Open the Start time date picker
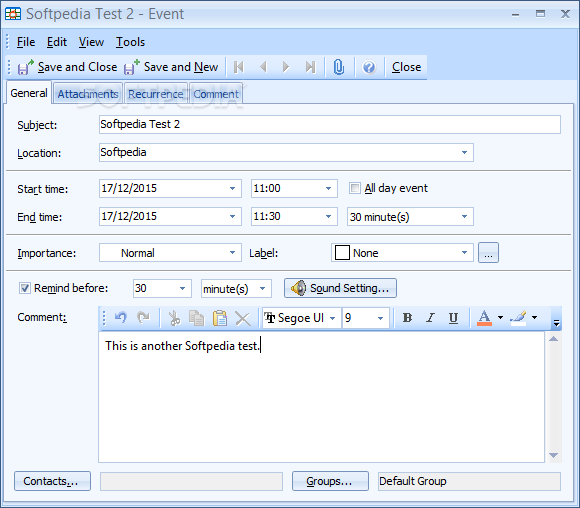The height and width of the screenshot is (508, 580). (x=232, y=188)
